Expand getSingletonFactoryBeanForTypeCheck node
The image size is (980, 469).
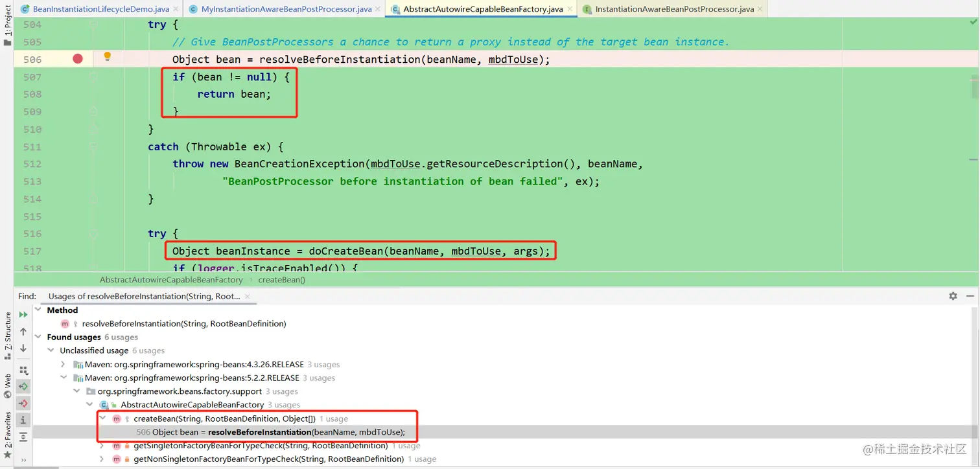pyautogui.click(x=102, y=446)
